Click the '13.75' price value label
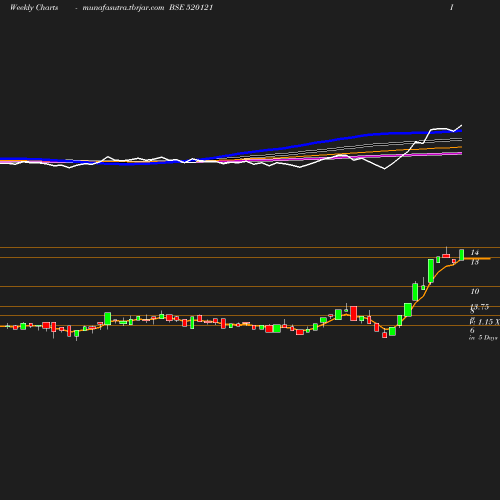This screenshot has width=500, height=500. 480,307
